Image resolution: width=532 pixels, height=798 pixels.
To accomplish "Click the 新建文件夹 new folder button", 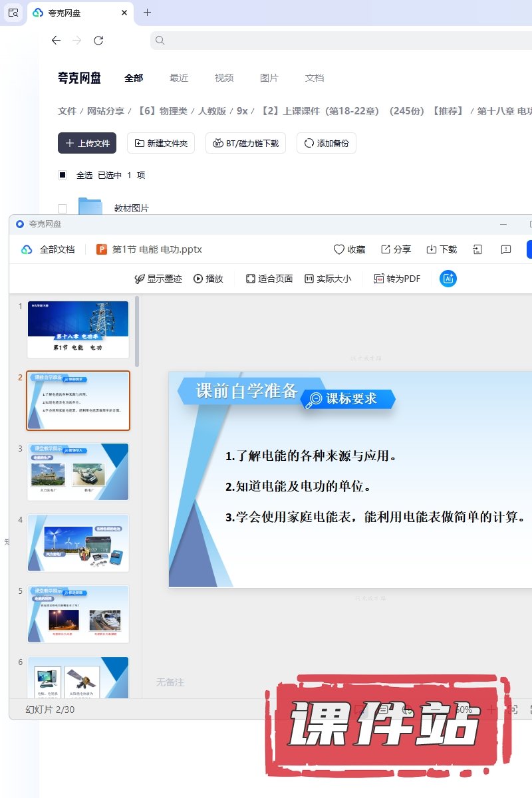I will (161, 143).
